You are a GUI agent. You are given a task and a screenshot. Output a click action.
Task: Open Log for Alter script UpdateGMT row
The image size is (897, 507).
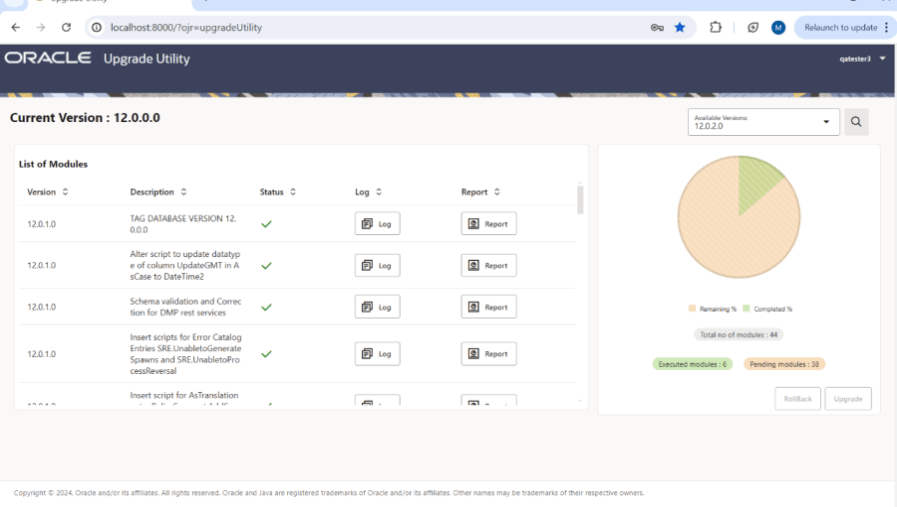(x=377, y=266)
